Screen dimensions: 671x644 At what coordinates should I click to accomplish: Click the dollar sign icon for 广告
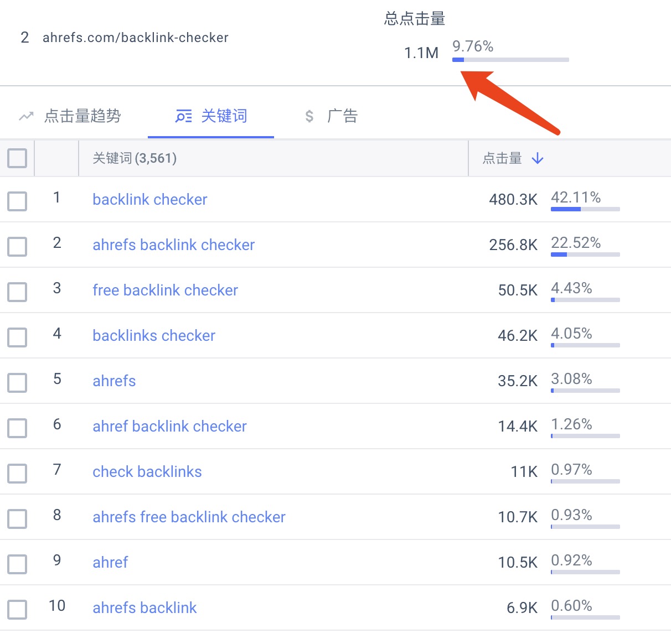pos(309,116)
